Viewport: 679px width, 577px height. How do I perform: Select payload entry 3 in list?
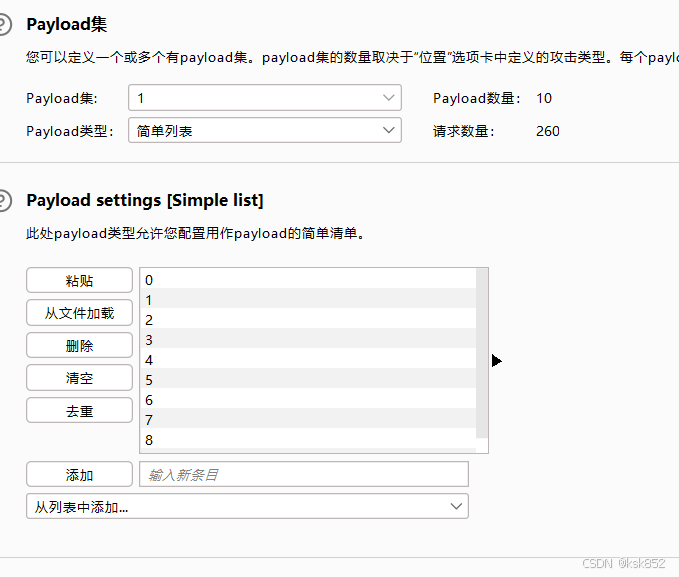(x=308, y=338)
